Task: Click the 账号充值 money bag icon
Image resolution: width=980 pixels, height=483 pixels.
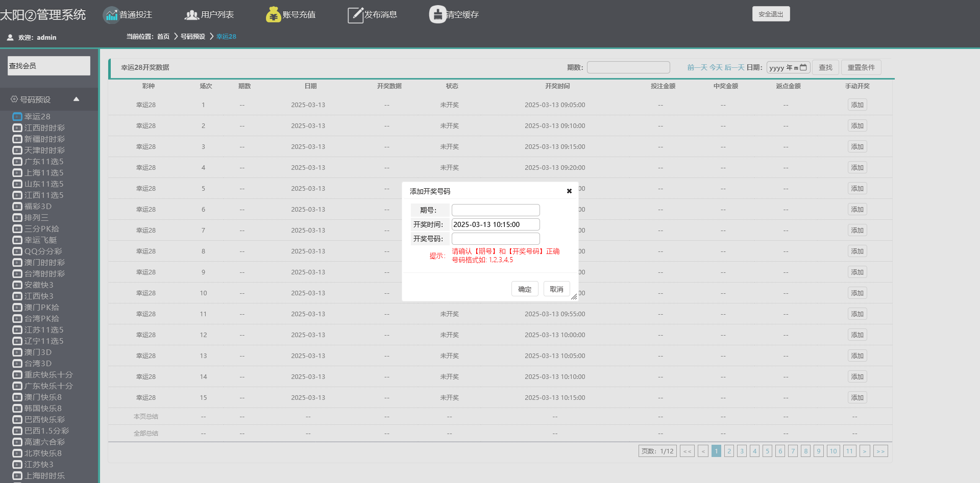Action: [x=274, y=15]
